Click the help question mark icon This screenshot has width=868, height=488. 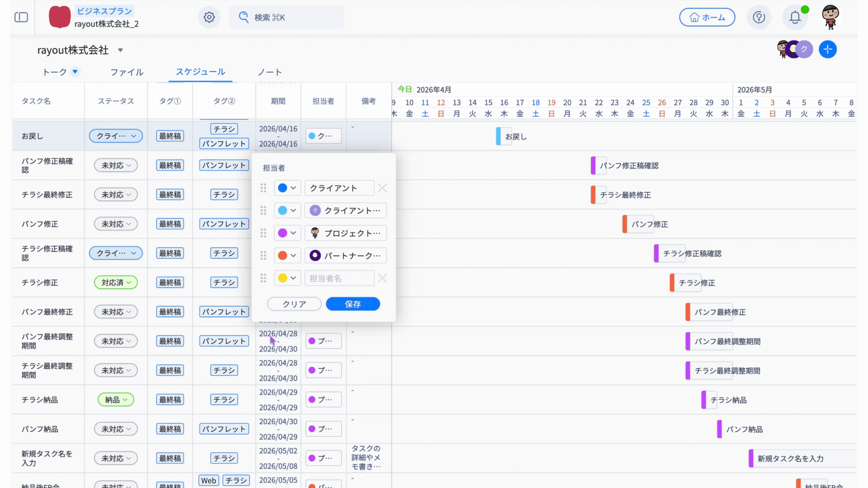(759, 17)
